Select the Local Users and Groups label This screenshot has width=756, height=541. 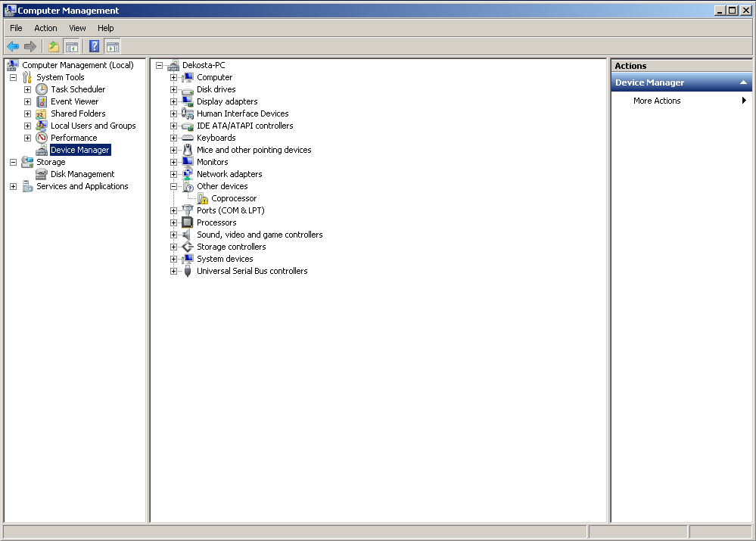tap(94, 126)
